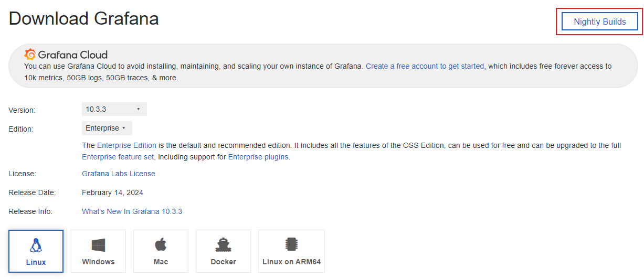Image resolution: width=644 pixels, height=279 pixels.
Task: Click the 'Edition:' label
Action: click(21, 129)
